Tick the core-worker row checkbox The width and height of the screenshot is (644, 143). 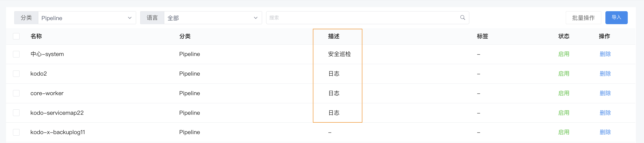coord(16,93)
